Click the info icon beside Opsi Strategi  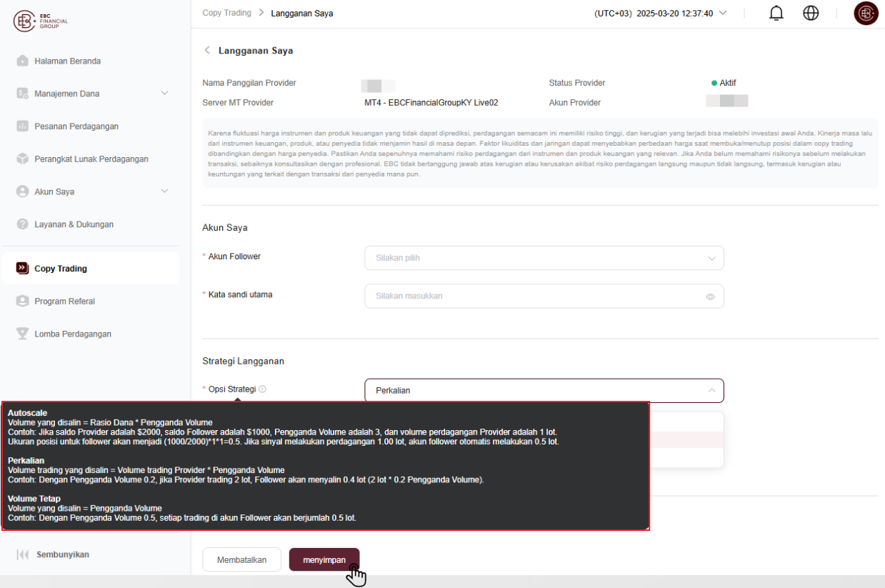coord(262,389)
